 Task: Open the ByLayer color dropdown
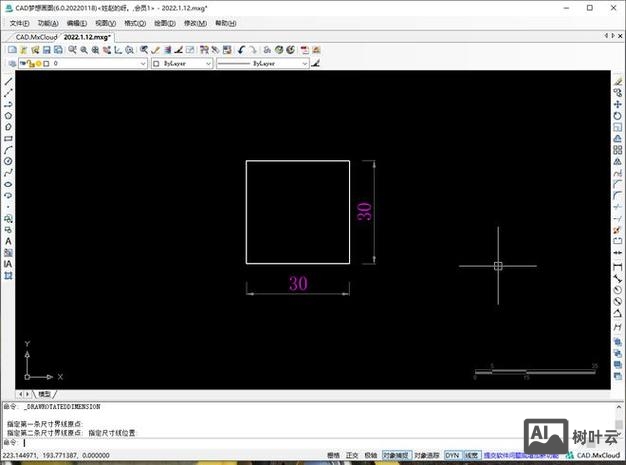[x=181, y=63]
